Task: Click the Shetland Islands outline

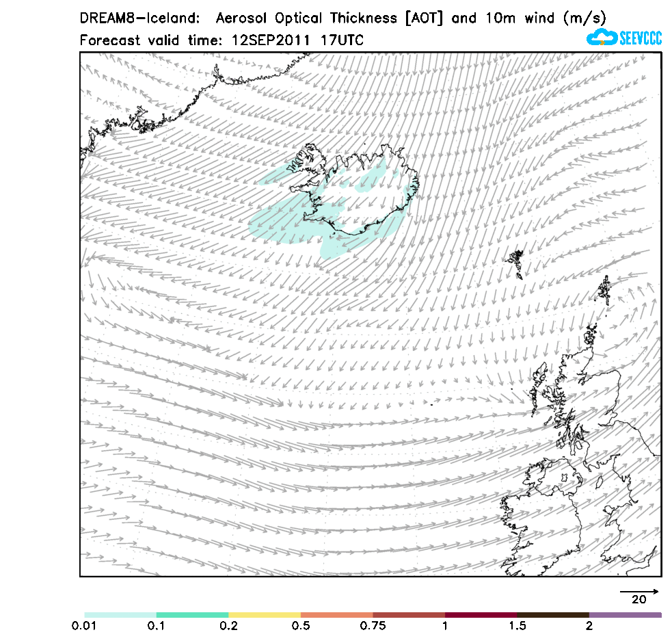Action: (604, 290)
